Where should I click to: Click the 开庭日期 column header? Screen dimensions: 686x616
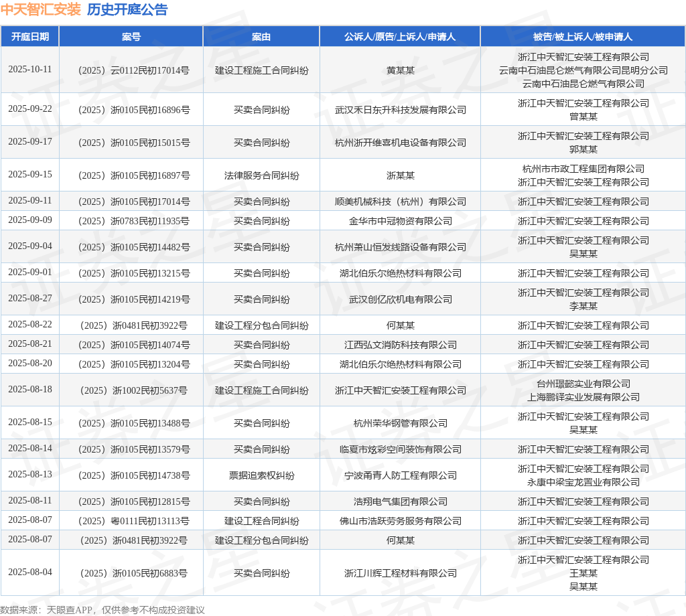coord(29,37)
